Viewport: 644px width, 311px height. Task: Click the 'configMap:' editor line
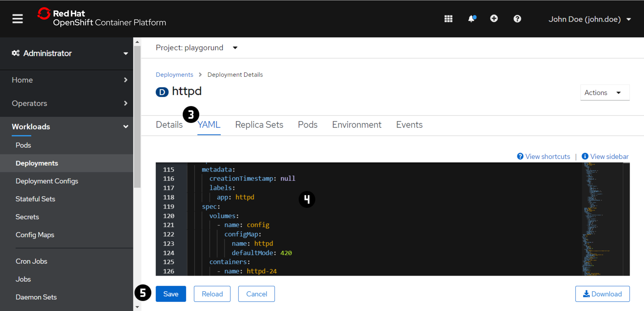(x=243, y=234)
